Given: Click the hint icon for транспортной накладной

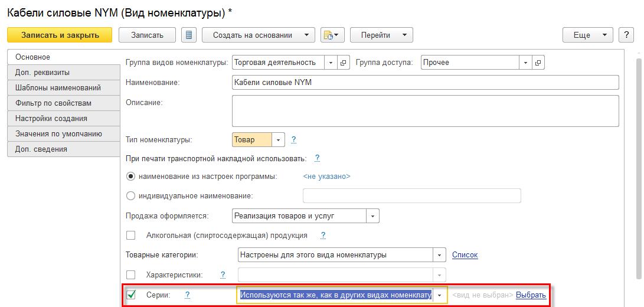Looking at the screenshot, I should [317, 158].
